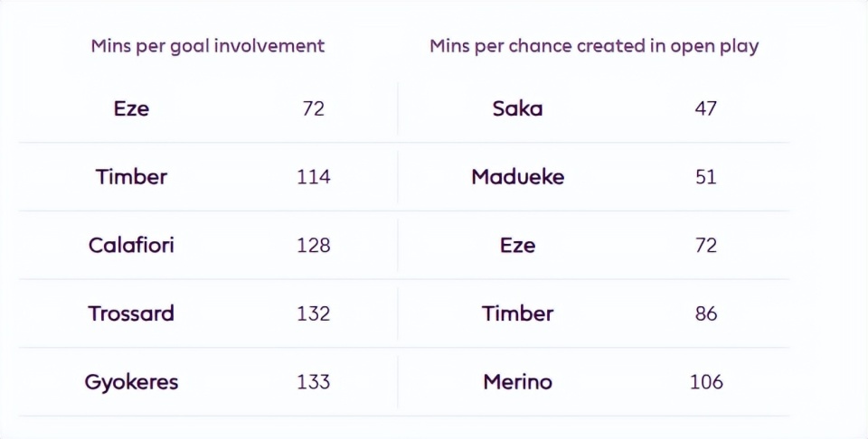Click the Calafiori player name
This screenshot has width=868, height=439.
(x=131, y=246)
